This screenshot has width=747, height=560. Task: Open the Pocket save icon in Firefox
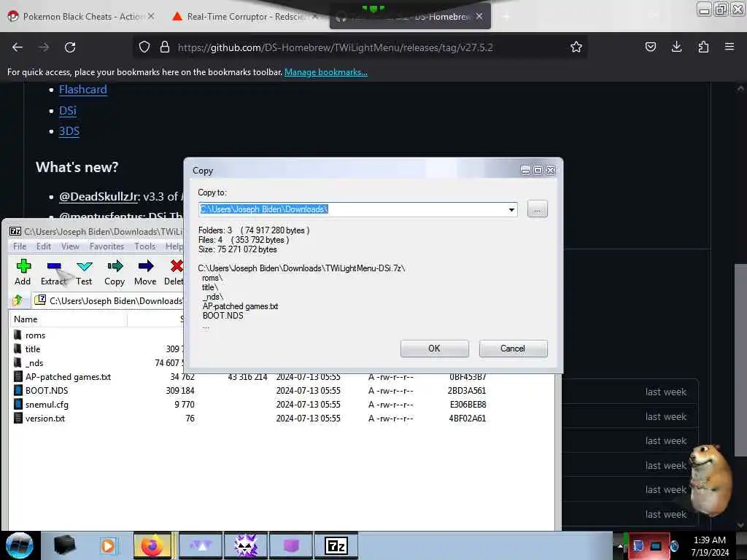coord(650,47)
